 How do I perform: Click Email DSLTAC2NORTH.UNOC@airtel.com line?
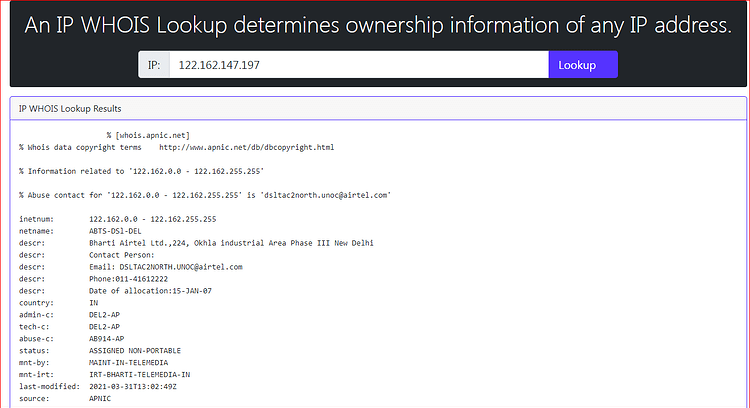tap(165, 267)
